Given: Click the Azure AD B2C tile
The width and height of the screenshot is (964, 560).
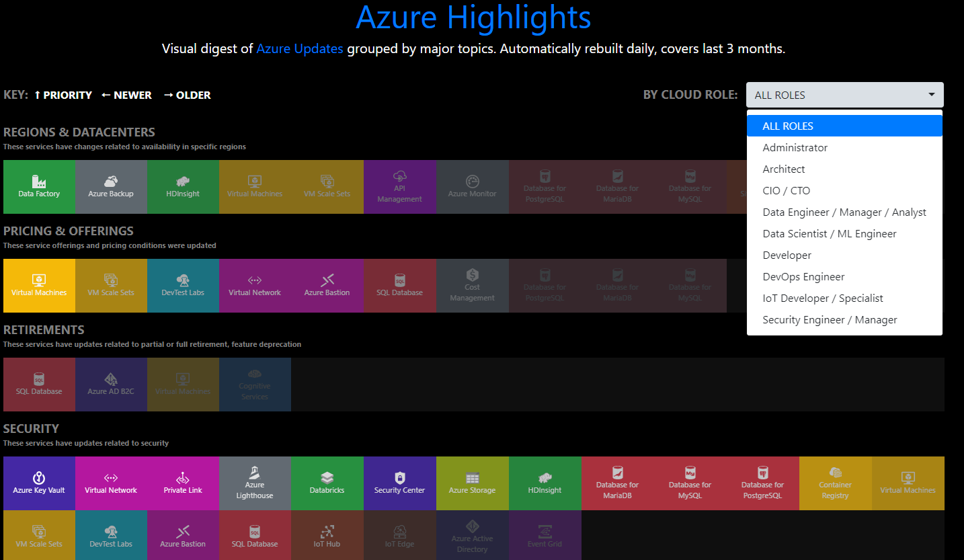Looking at the screenshot, I should (111, 385).
